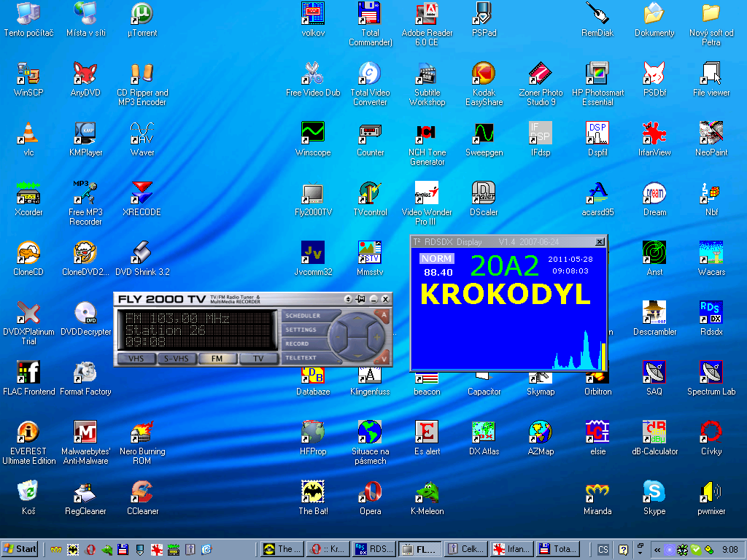Viewport: 747px width, 560px height.
Task: Switch to the Irfan... taskbar button
Action: pos(511,549)
